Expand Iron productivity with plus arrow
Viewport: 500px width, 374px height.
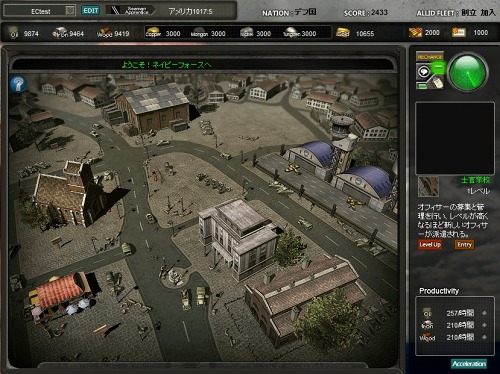coord(484,325)
